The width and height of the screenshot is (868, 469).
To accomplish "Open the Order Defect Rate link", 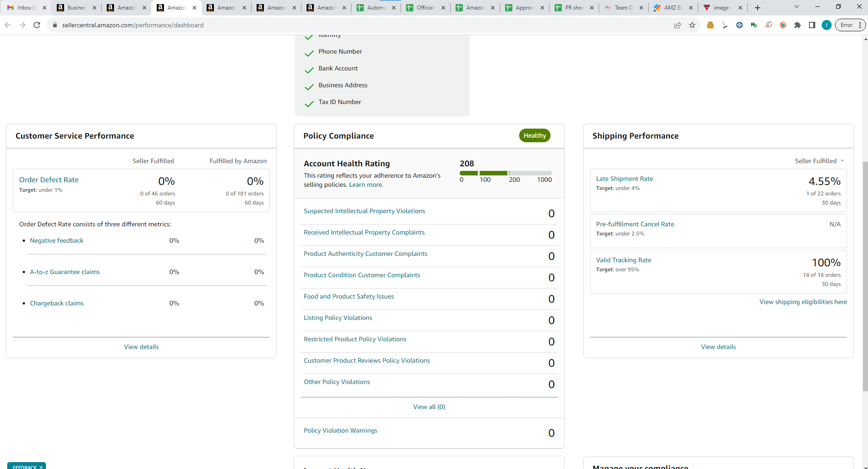I will coord(49,180).
